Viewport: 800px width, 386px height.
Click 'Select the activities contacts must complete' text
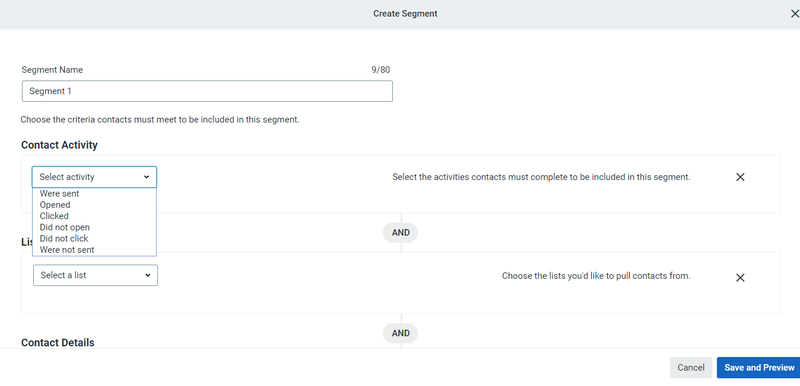[x=541, y=177]
